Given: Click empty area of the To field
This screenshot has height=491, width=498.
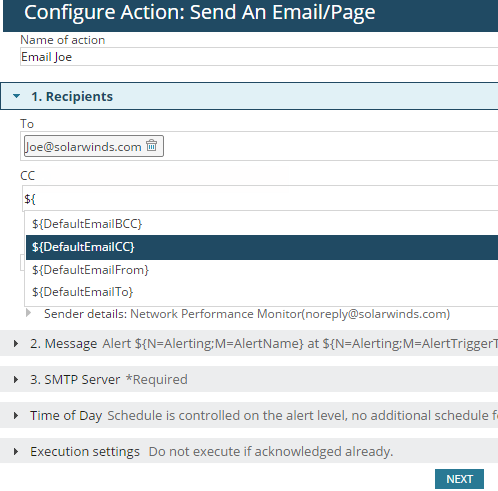Looking at the screenshot, I should click(330, 146).
